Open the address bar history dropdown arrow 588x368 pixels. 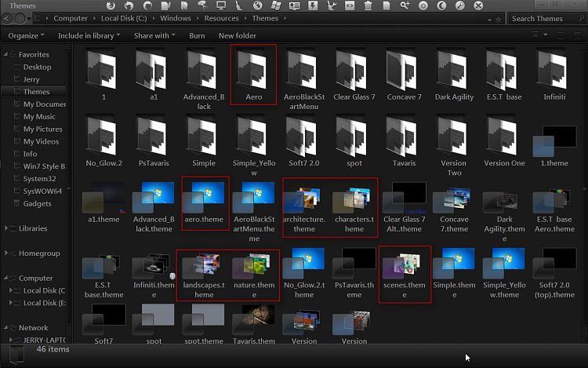click(490, 20)
